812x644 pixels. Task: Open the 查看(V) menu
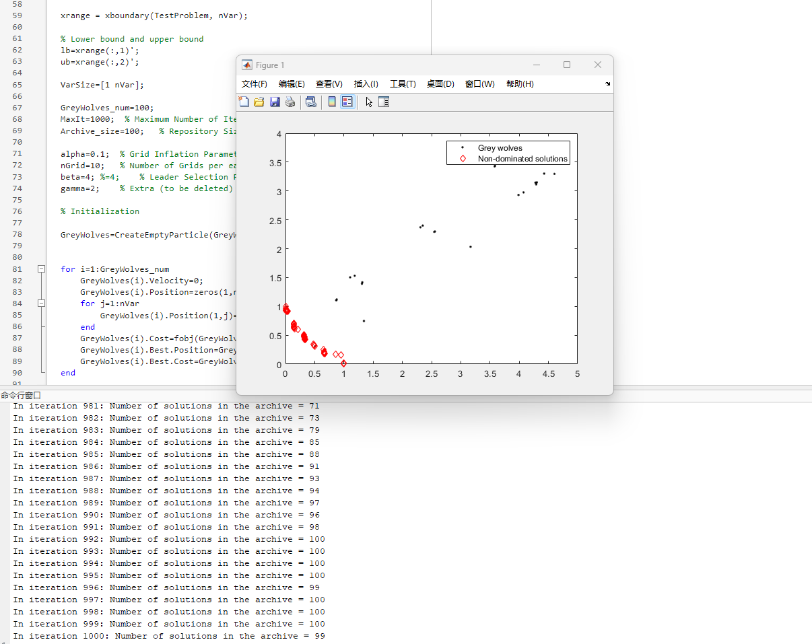[x=329, y=84]
